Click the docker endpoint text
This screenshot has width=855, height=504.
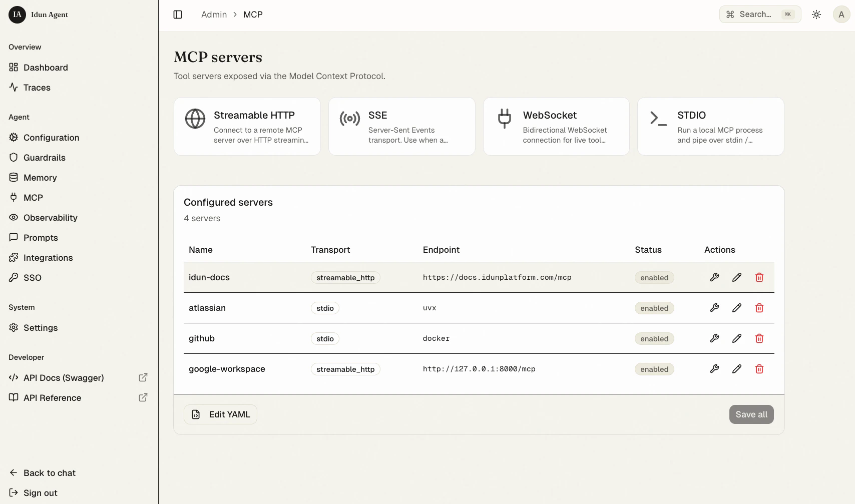pos(436,338)
